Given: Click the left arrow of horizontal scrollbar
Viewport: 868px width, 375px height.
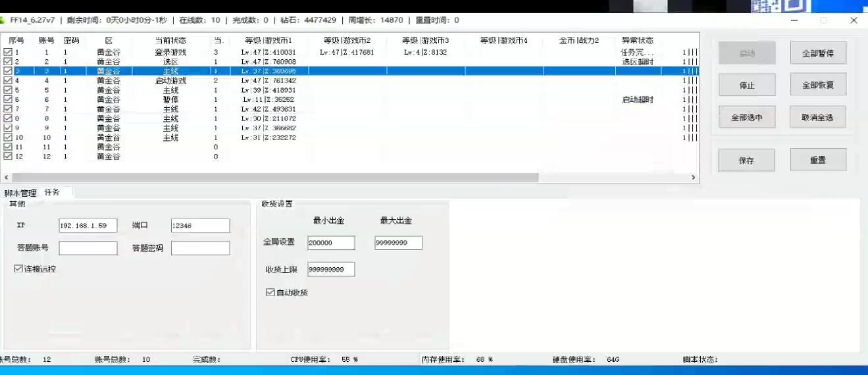Looking at the screenshot, I should (6, 178).
